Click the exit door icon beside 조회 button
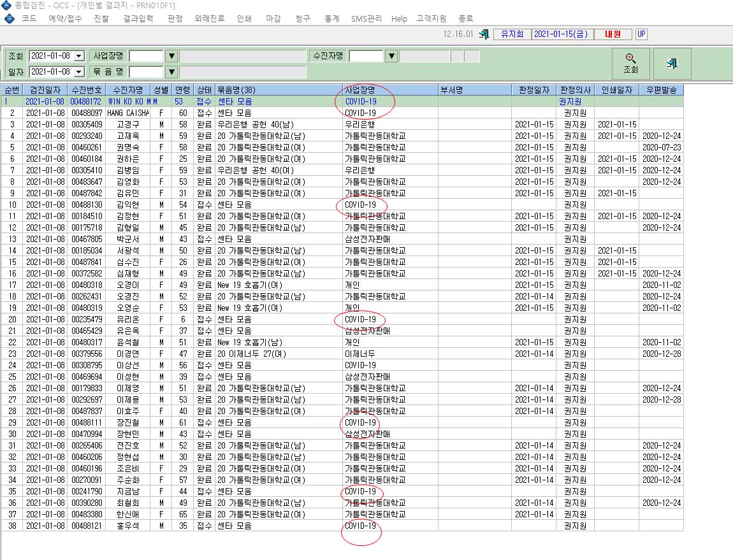This screenshot has width=733, height=560. (x=672, y=64)
